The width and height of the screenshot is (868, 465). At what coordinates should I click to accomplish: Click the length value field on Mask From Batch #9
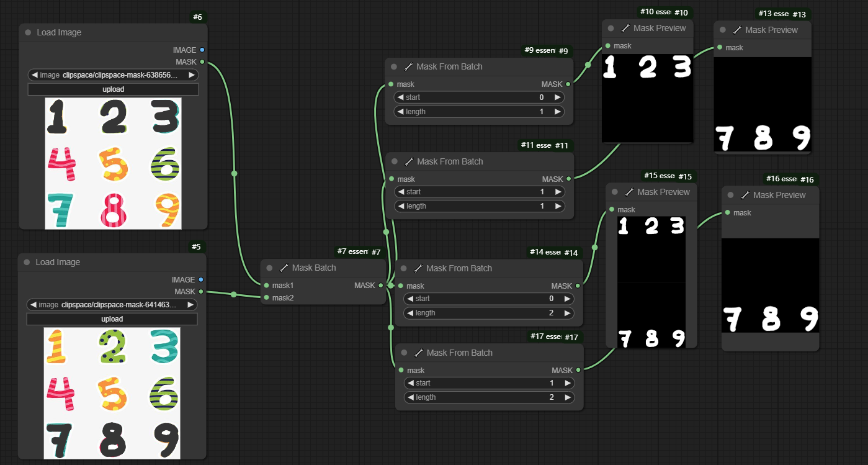coord(478,112)
